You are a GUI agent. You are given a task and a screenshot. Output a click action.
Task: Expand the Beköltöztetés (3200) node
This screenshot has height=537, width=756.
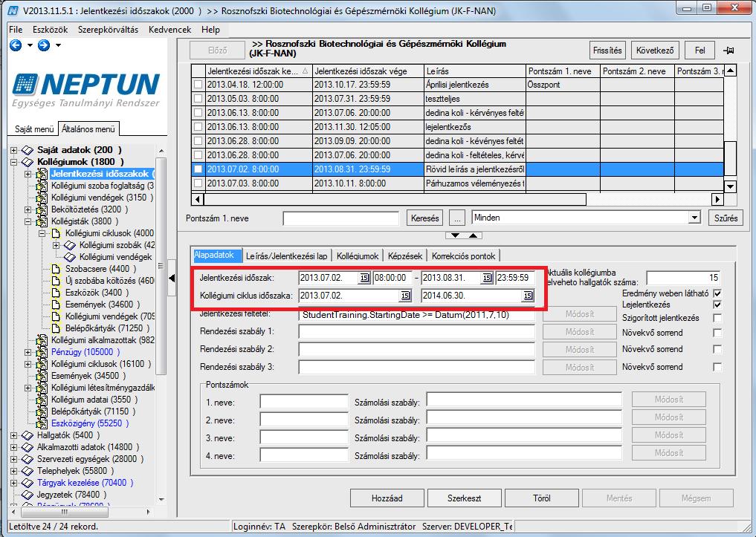[x=28, y=209]
